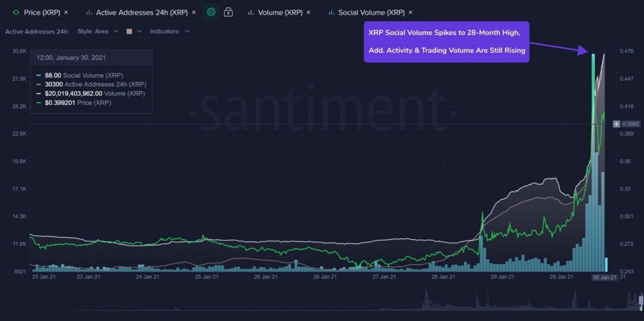Viewport: 644px width, 321px height.
Task: Click the 0.3992 current price tag
Action: point(630,124)
